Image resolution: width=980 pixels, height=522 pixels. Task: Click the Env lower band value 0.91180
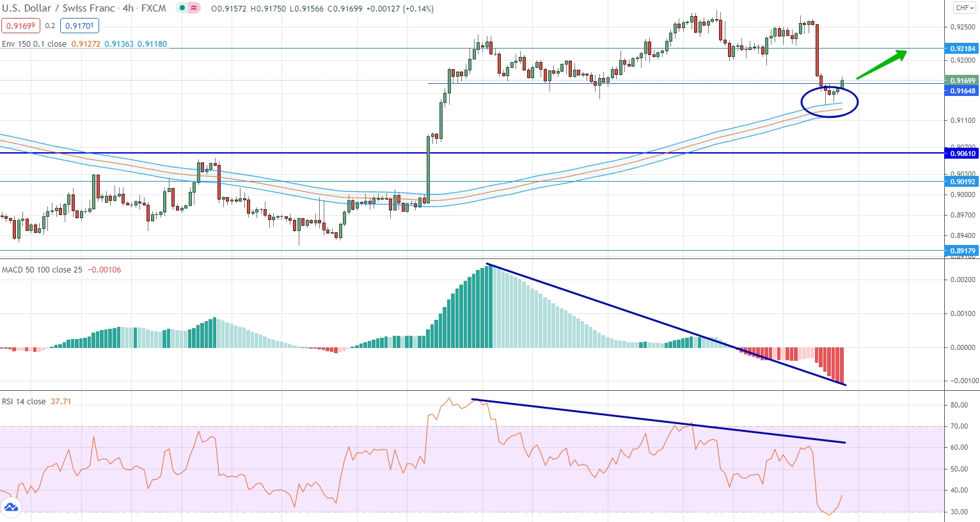(152, 44)
